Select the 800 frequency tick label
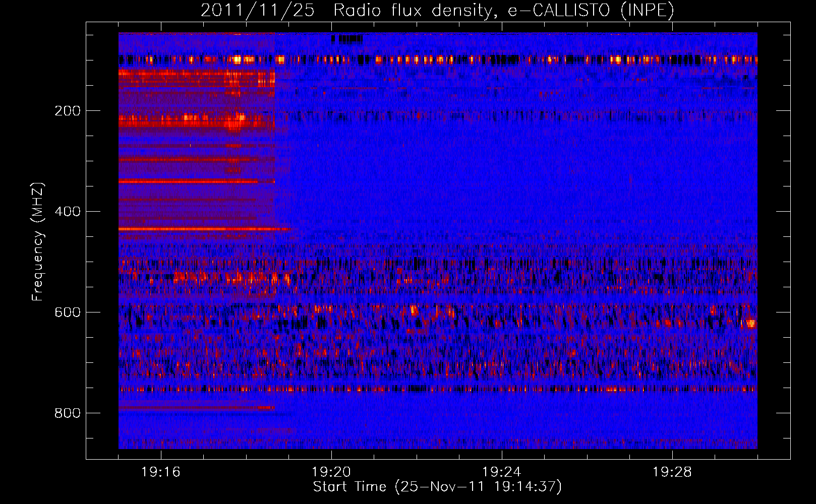The width and height of the screenshot is (816, 504). click(68, 413)
